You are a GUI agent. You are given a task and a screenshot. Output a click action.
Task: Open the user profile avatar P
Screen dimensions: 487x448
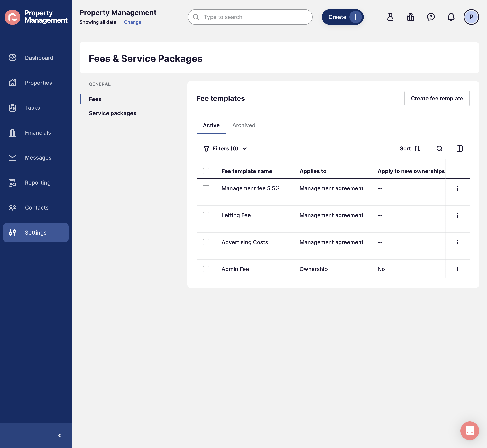point(471,17)
